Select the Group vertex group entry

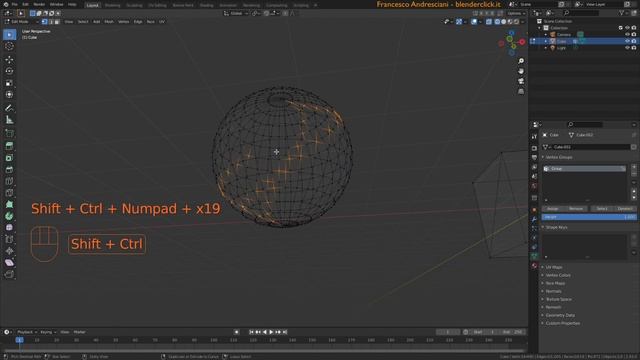coord(584,169)
